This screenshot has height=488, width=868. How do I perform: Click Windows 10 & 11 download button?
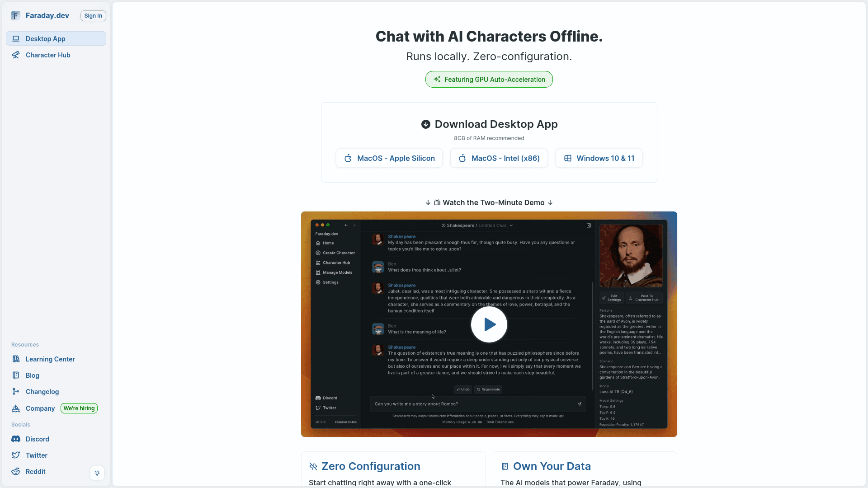pos(599,158)
